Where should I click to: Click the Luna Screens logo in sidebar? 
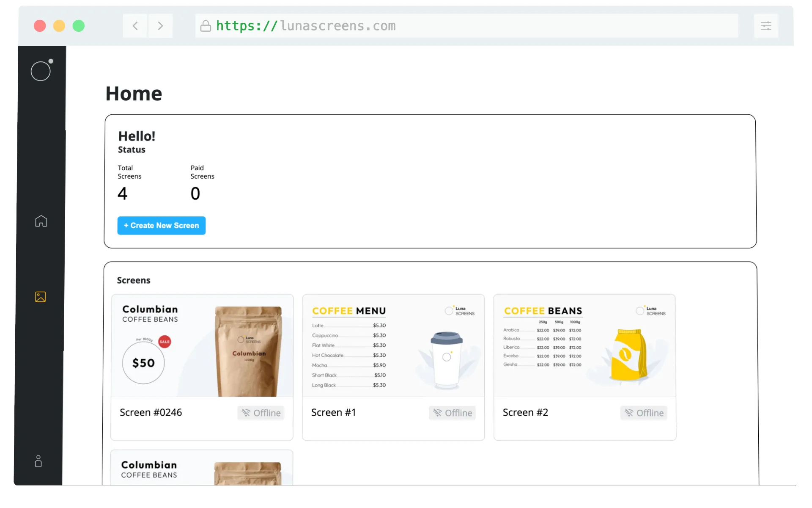click(41, 70)
